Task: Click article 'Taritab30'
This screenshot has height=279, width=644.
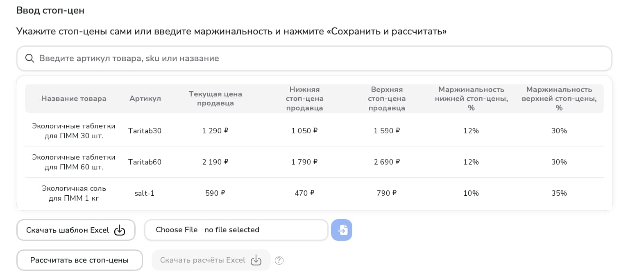Action: coord(145,131)
